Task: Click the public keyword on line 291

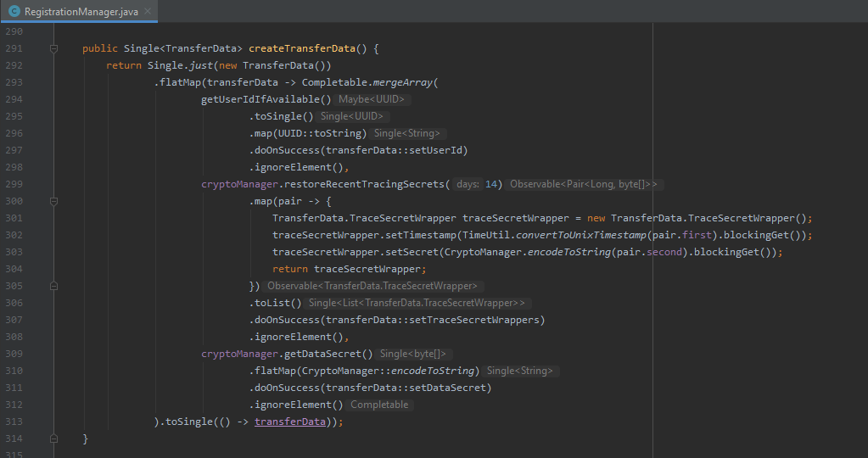Action: [x=100, y=48]
